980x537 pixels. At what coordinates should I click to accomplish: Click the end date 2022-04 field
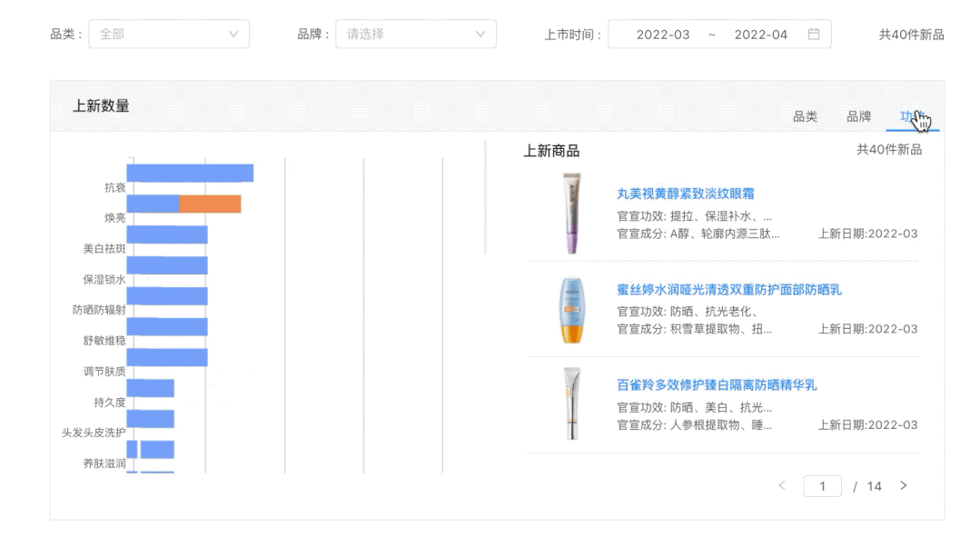point(760,35)
